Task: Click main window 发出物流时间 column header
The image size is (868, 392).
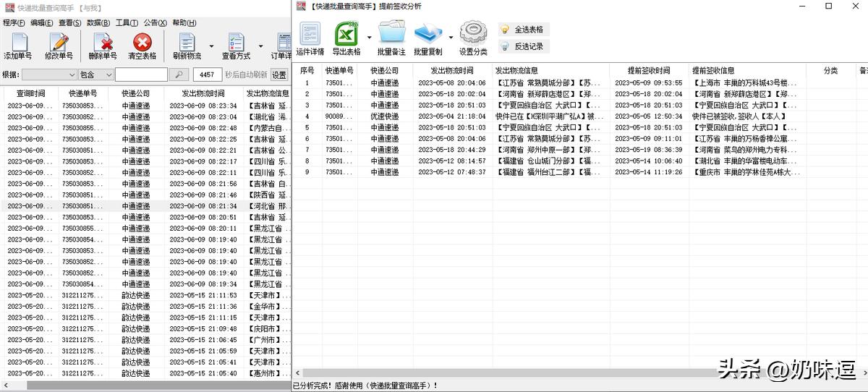Action: (x=203, y=93)
